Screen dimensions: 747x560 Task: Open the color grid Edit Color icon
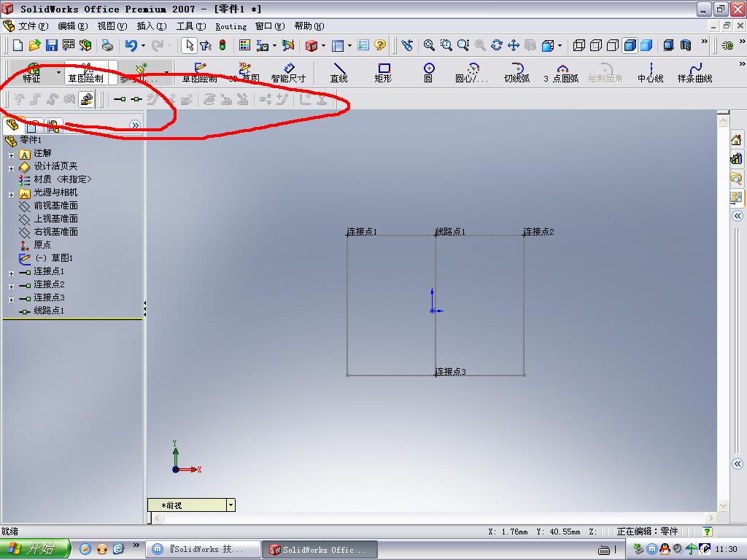click(244, 45)
